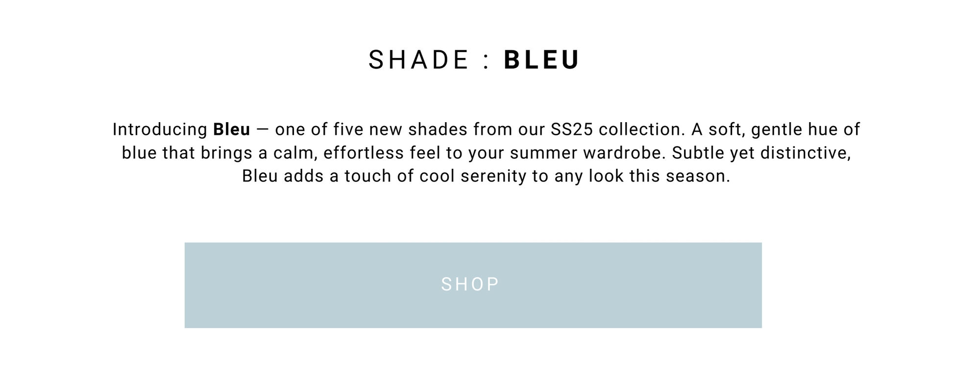Click the em dash after bold Bleu

263,130
